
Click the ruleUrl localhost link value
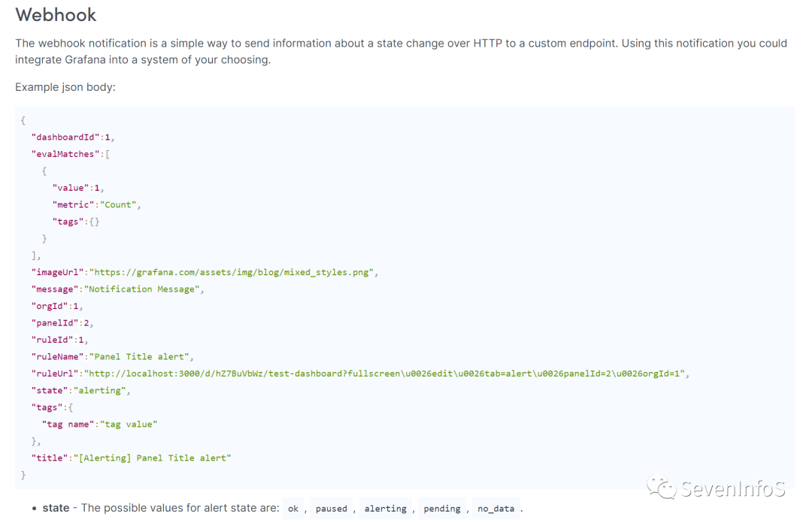click(386, 373)
